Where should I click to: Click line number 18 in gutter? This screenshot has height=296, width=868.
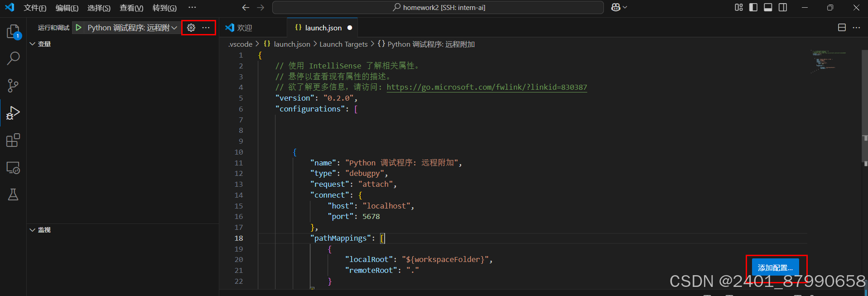coord(239,238)
